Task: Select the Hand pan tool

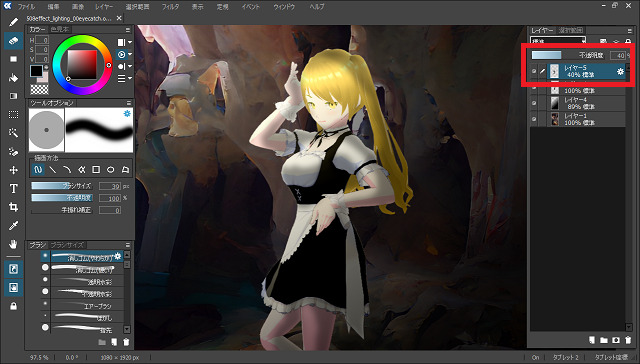Action: [x=13, y=244]
